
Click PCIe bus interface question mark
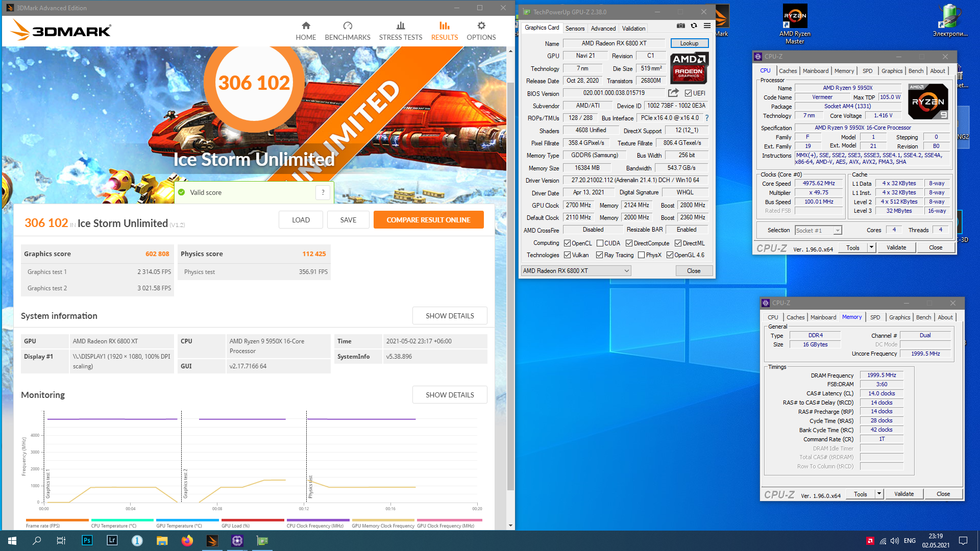tap(707, 118)
